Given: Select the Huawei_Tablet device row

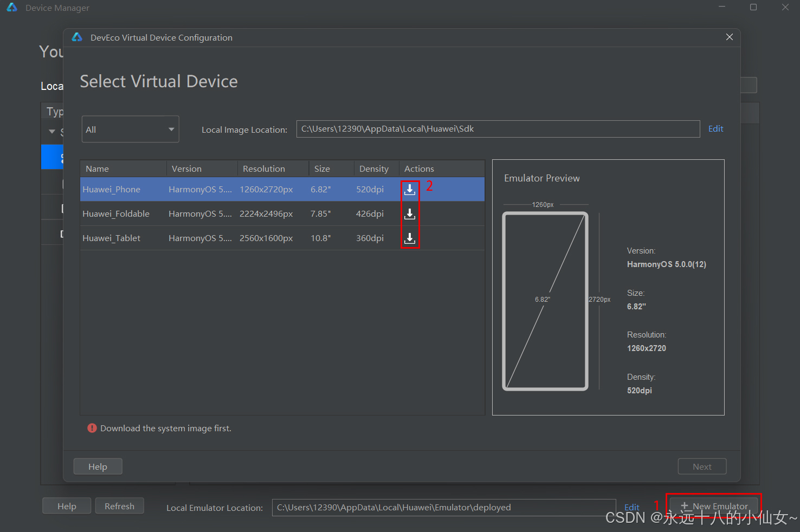Looking at the screenshot, I should pyautogui.click(x=282, y=238).
